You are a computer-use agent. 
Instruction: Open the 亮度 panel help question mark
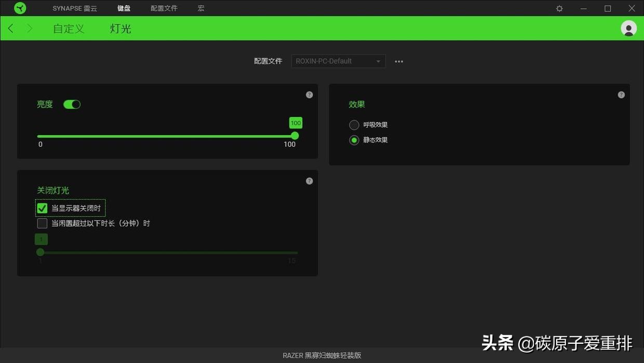(309, 94)
